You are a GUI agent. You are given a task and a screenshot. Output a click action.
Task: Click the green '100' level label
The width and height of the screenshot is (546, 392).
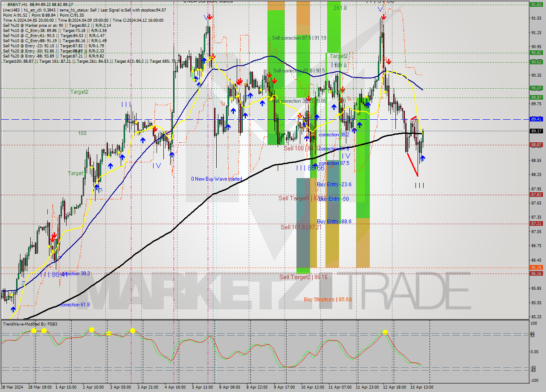coord(82,133)
